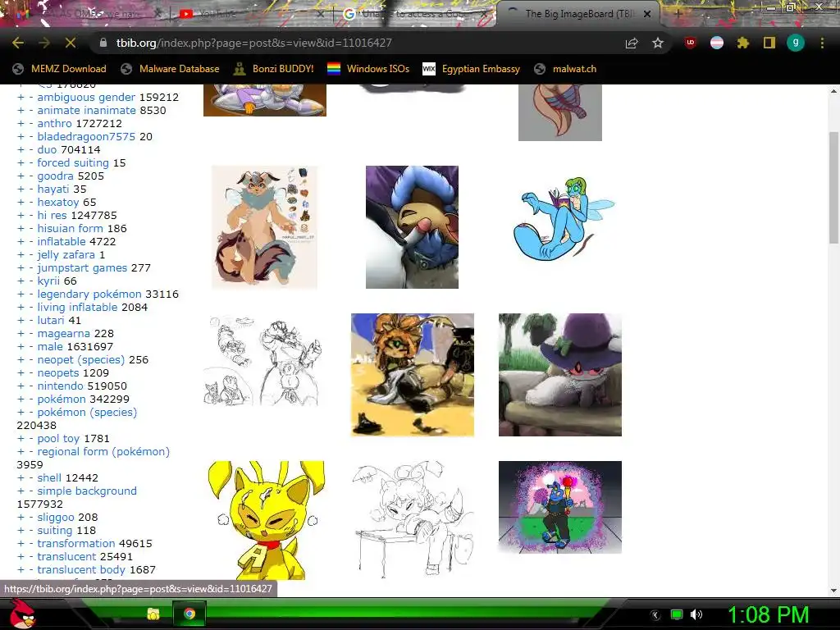Exclude 'sliggoo' using its minus sign
Viewport: 840px width, 630px height.
[x=31, y=518]
